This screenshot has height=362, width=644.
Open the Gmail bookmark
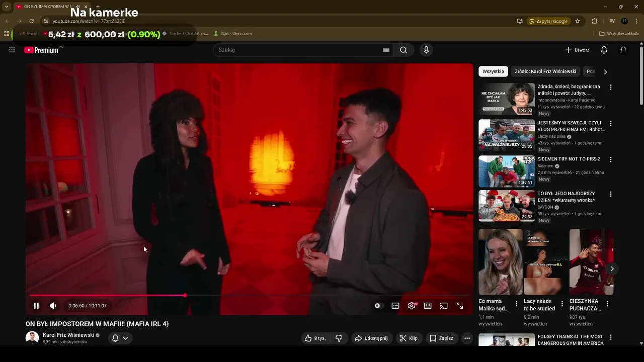(x=28, y=34)
